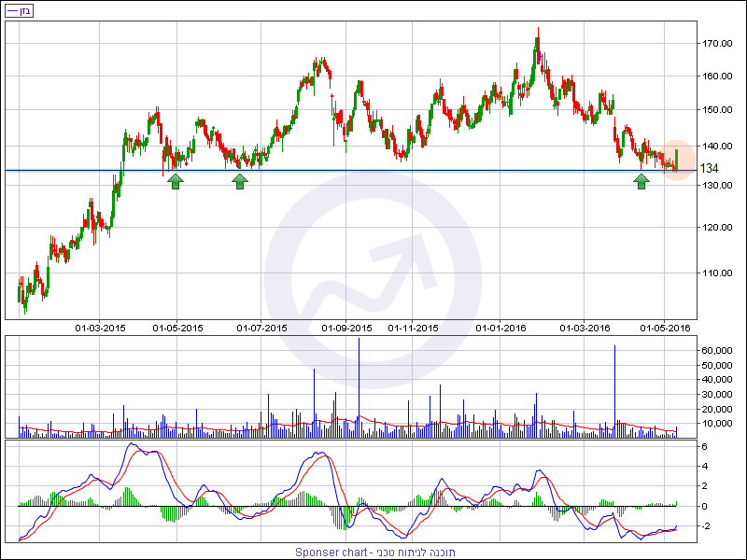Click the 134 support price label
Image resolution: width=747 pixels, height=560 pixels.
point(709,169)
